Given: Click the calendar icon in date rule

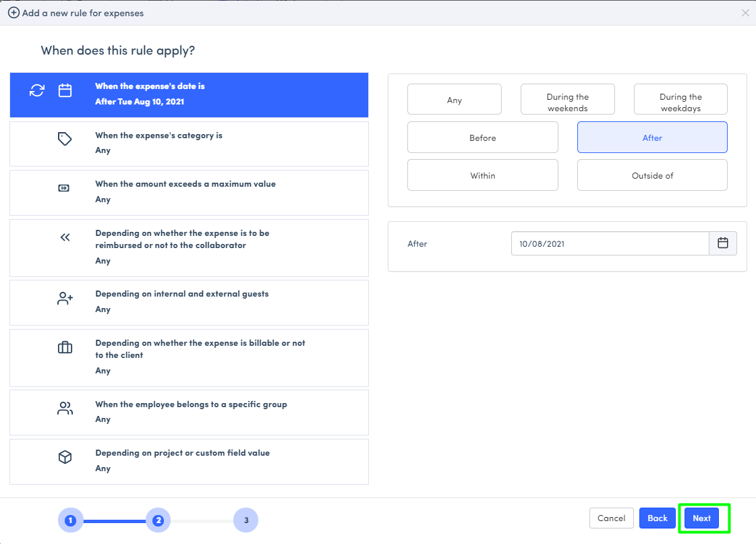Looking at the screenshot, I should pos(65,90).
